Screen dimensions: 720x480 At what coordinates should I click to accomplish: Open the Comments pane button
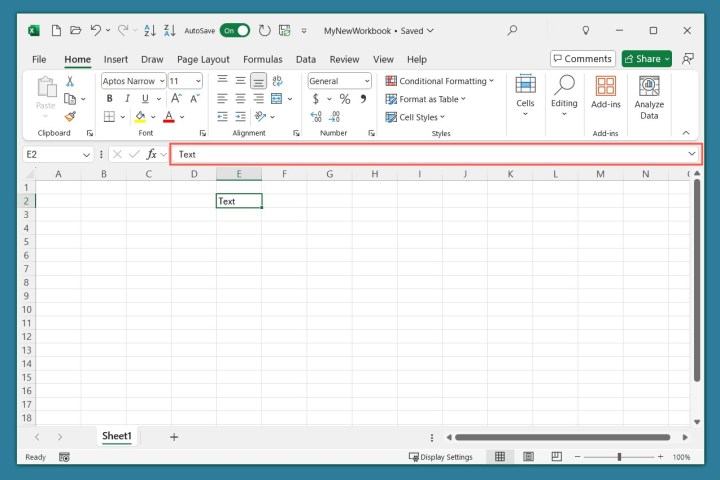coord(583,59)
